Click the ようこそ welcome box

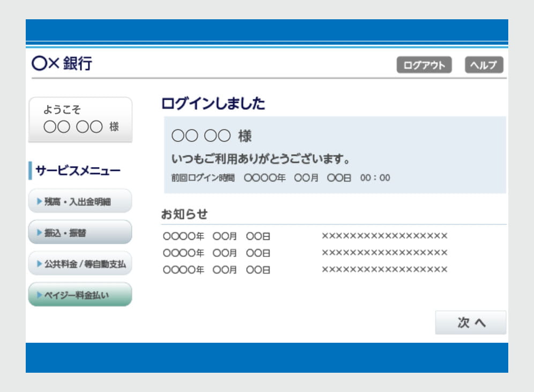[80, 119]
